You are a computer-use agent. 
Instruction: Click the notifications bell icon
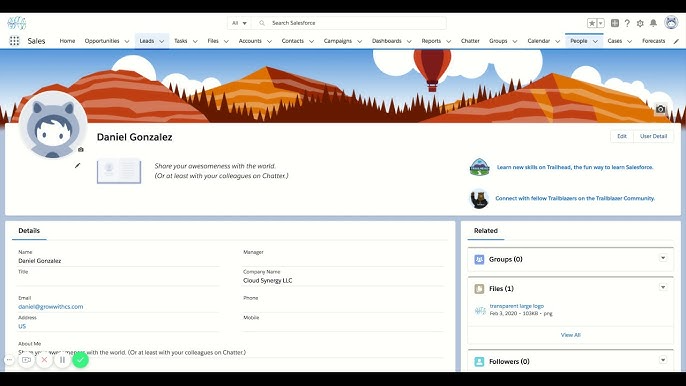coord(653,23)
